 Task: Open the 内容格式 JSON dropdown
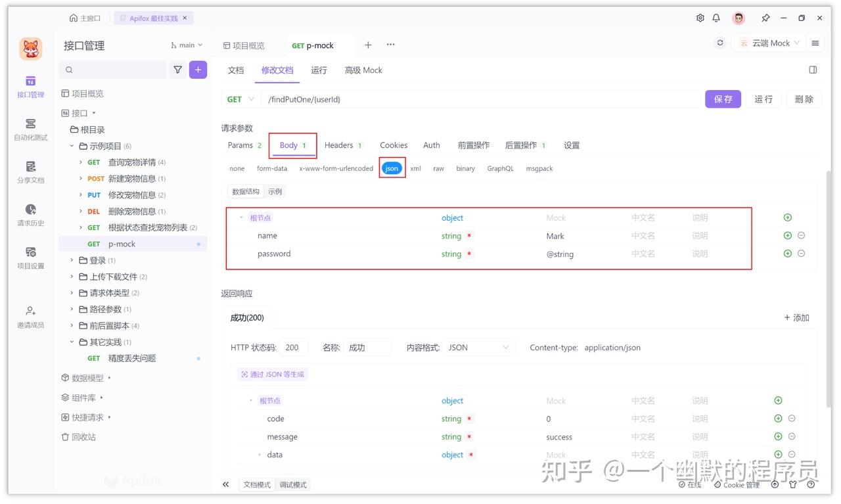coord(479,348)
